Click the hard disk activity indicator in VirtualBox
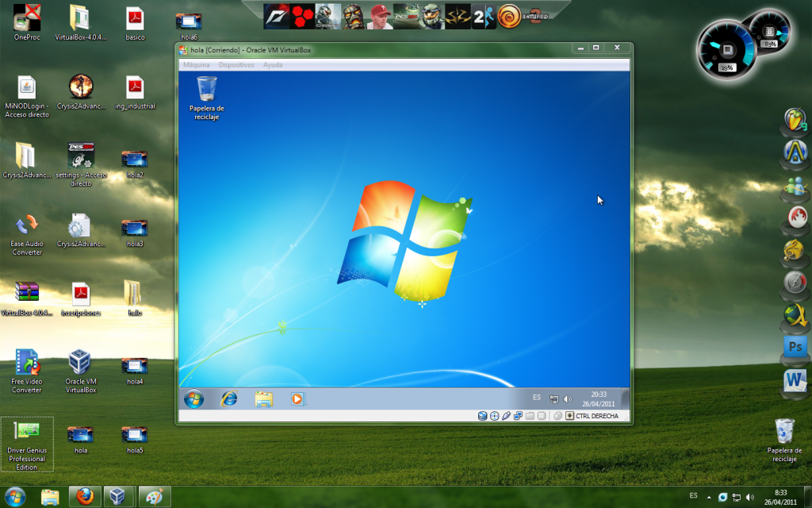 (482, 416)
